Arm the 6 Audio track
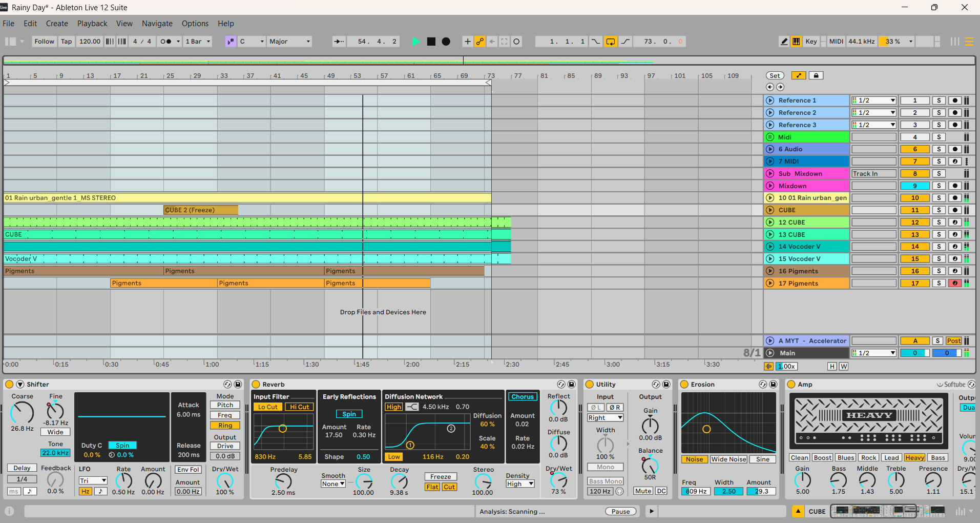980x523 pixels. point(954,149)
